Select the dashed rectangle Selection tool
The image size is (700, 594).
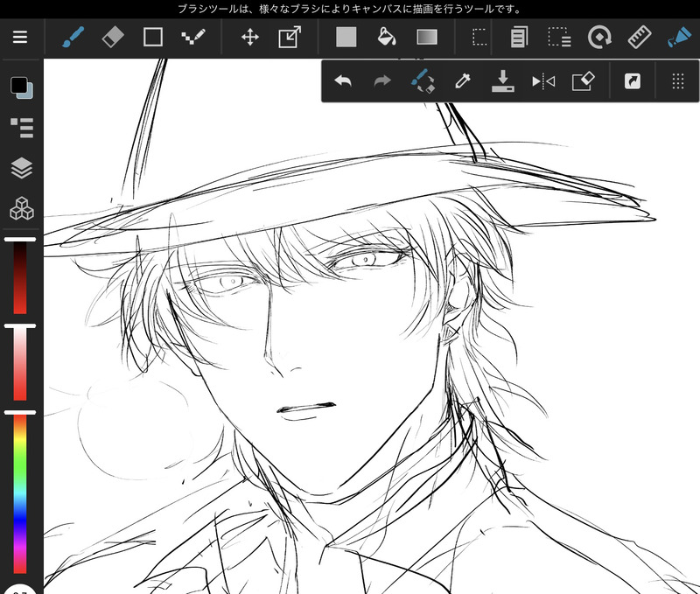click(x=479, y=37)
